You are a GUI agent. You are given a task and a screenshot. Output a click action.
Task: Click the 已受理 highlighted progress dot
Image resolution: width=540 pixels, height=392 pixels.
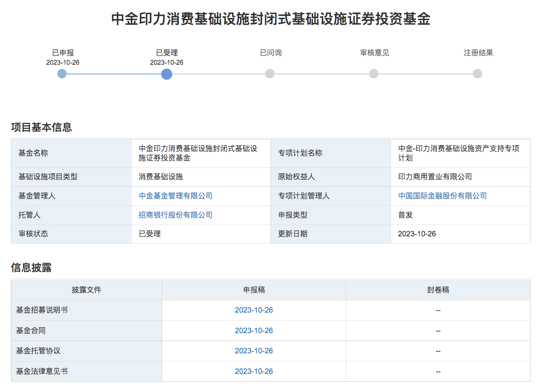(x=166, y=74)
